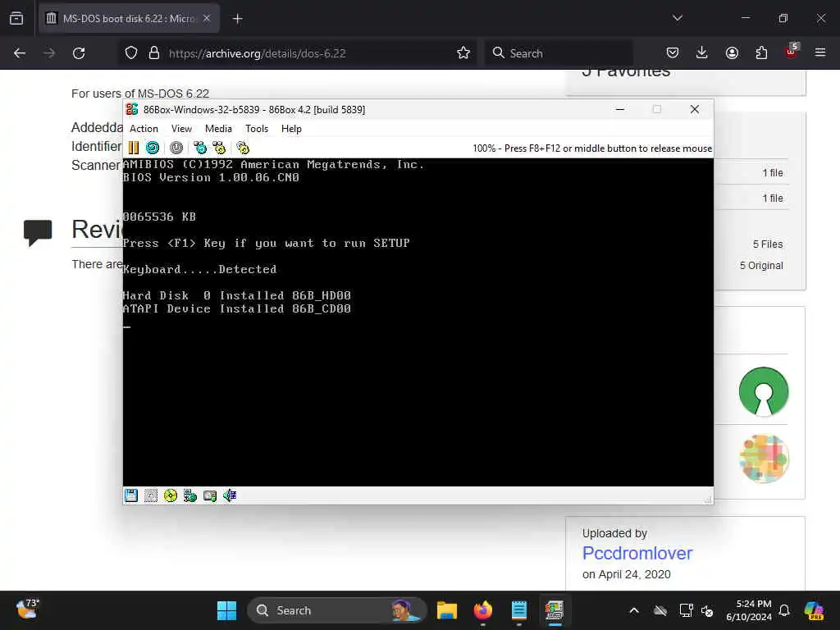Open Firefox extensions puzzle icon
The width and height of the screenshot is (840, 630).
761,53
